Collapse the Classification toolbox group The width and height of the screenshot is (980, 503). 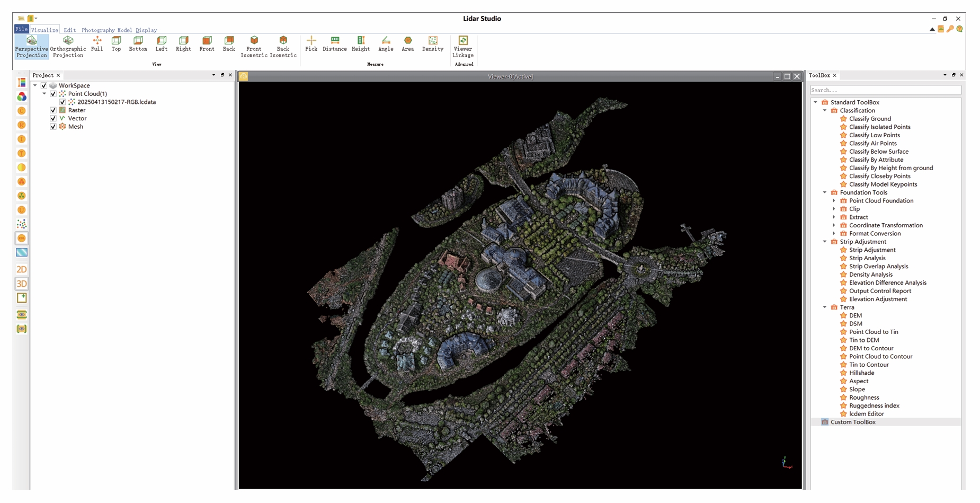[x=825, y=110]
